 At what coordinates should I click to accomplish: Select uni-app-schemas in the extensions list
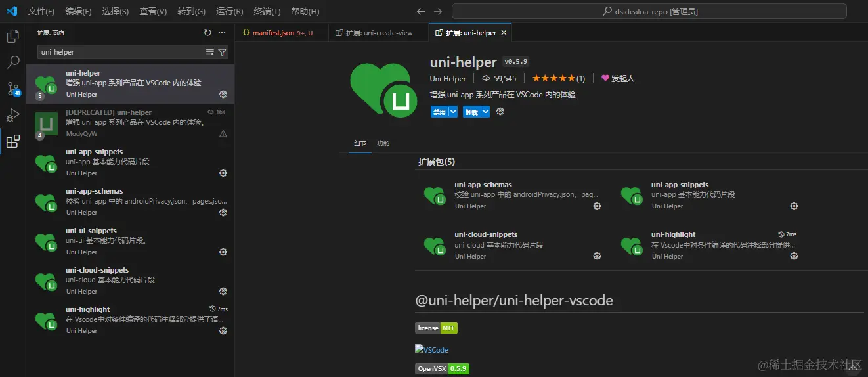tap(130, 202)
